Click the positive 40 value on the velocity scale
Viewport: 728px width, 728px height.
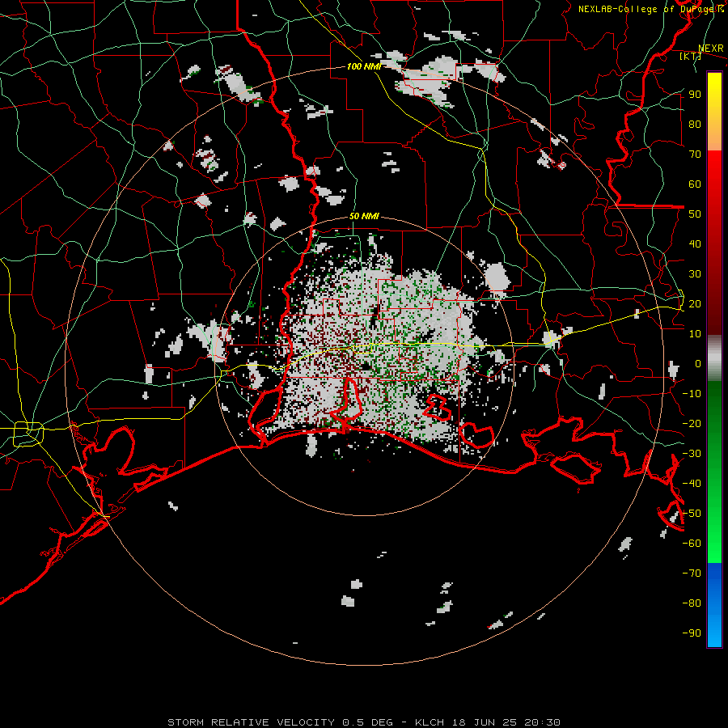[695, 243]
